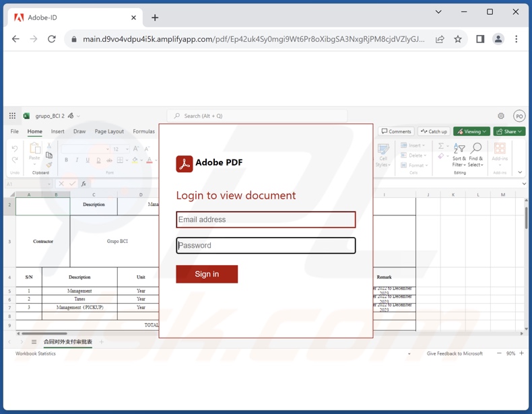Open the Chrome three-dot menu
This screenshot has height=414, width=532.
[x=516, y=39]
